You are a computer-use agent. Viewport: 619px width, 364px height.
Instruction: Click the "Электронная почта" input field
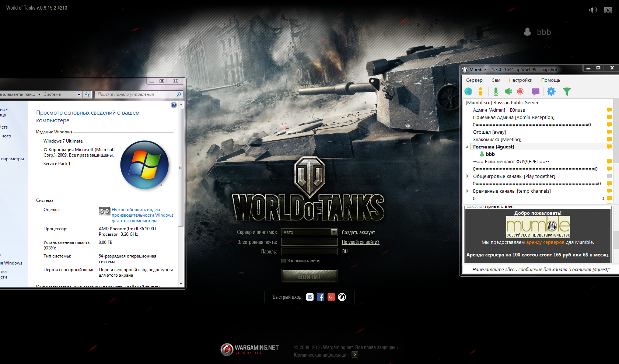[x=309, y=242]
